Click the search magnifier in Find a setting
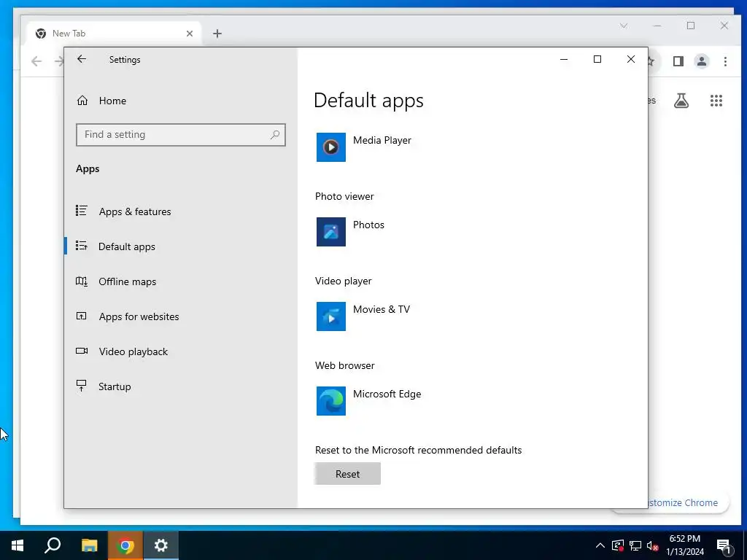Screen dimensions: 747x560 275,135
